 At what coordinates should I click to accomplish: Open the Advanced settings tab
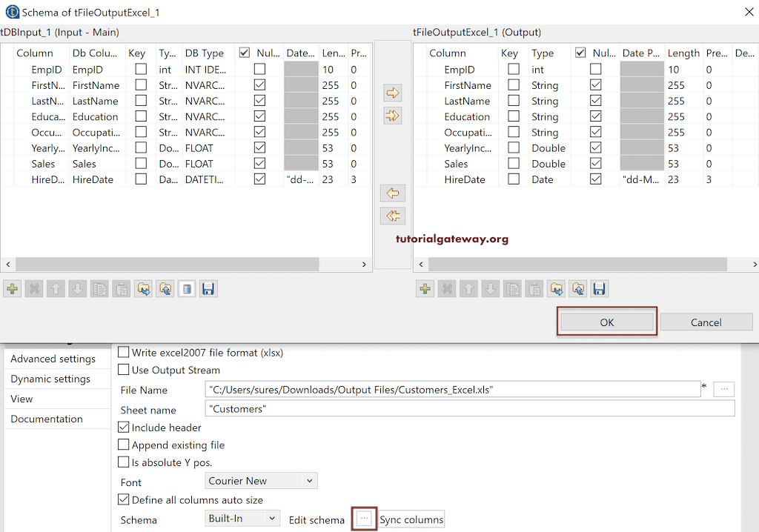[x=53, y=359]
